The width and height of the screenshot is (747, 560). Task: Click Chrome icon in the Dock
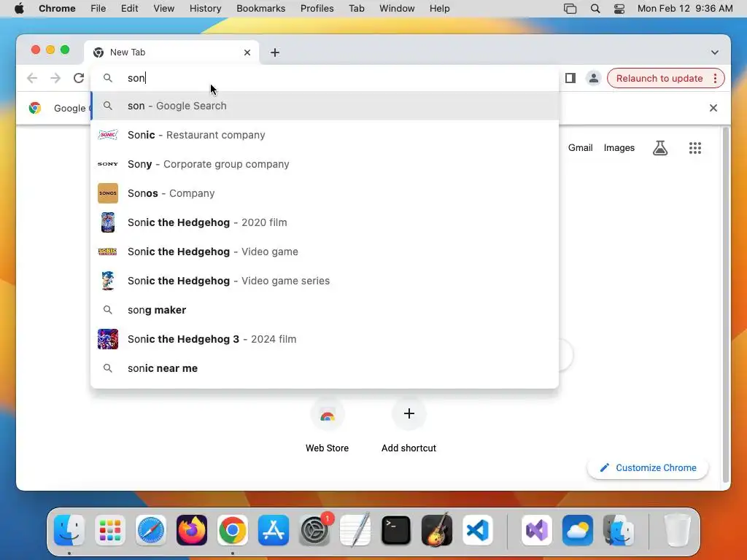[233, 530]
